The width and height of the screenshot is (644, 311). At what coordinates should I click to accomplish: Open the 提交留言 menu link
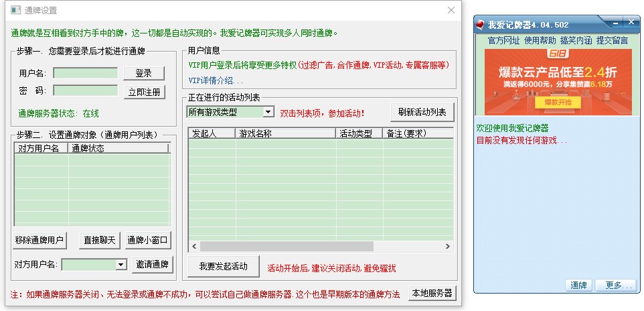612,40
